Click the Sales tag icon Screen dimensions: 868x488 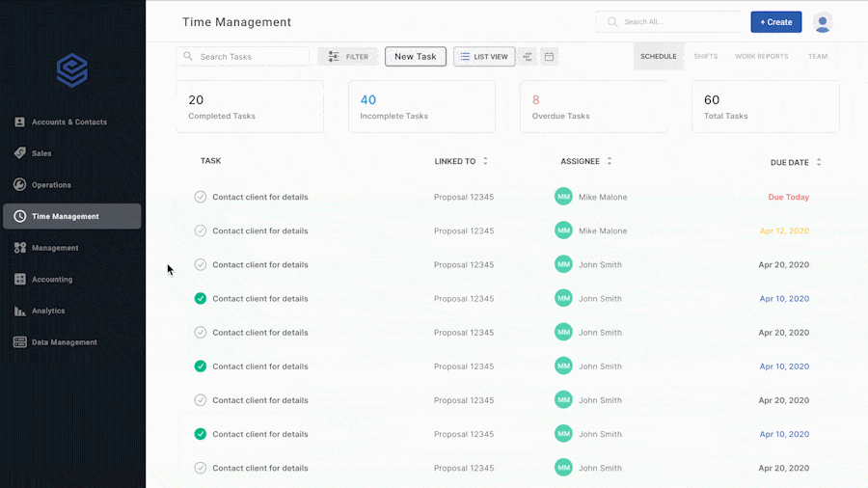pos(19,153)
